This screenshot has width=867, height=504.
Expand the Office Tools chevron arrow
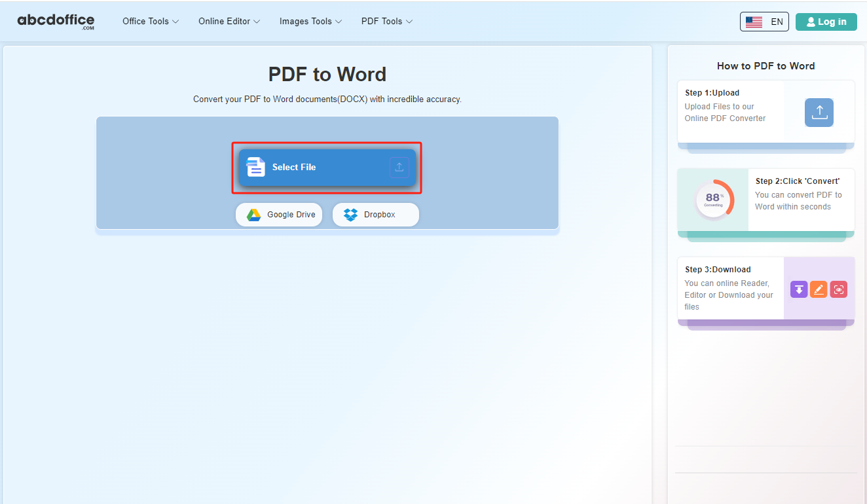tap(175, 22)
